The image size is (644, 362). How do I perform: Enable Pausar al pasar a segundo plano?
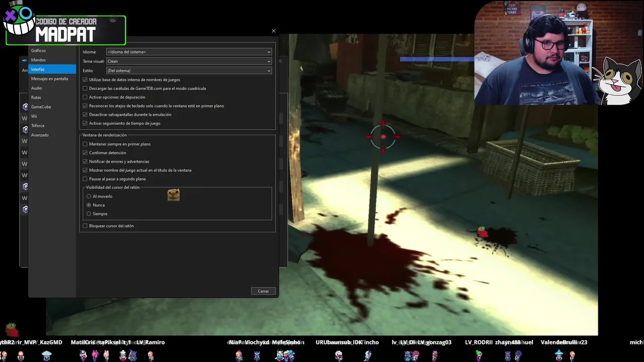point(85,179)
